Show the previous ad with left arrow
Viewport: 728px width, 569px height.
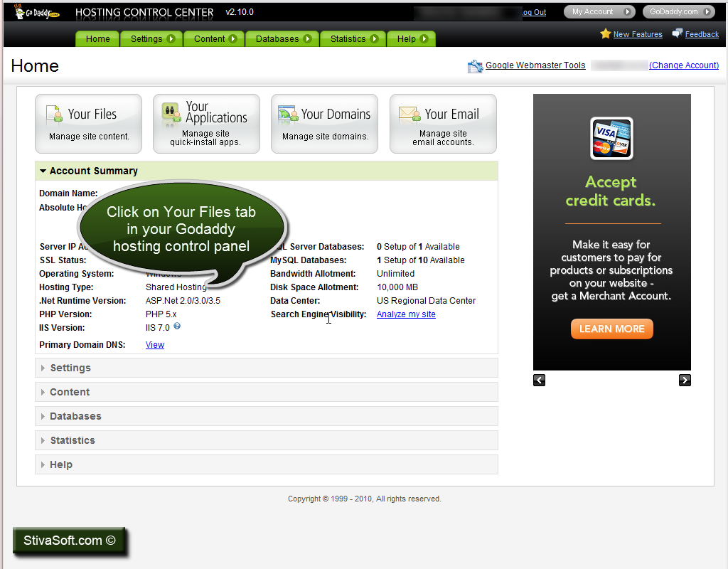coord(539,380)
